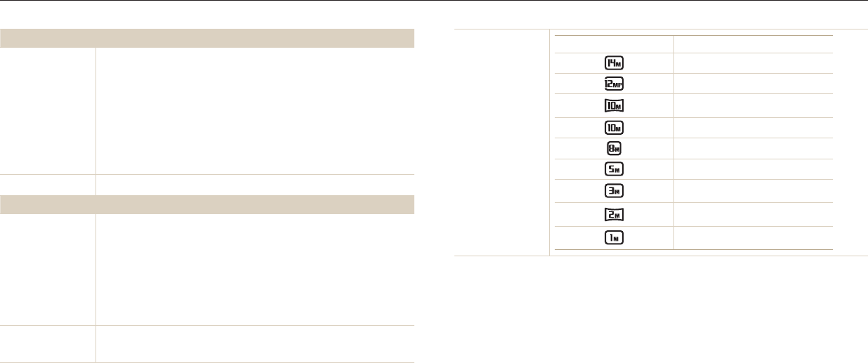Image resolution: width=868 pixels, height=363 pixels.
Task: Click the blank description cell next to 12MP
Action: pyautogui.click(x=753, y=84)
